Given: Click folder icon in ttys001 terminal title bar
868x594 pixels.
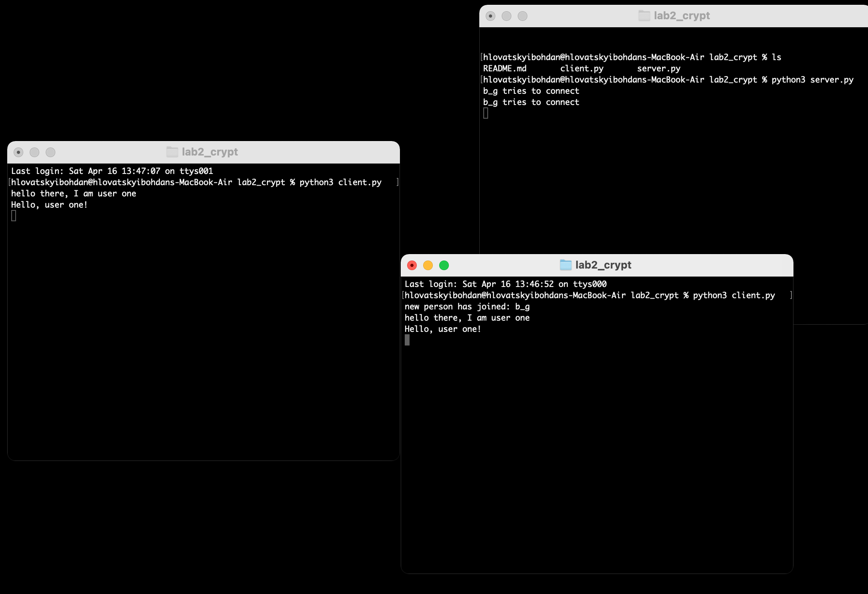Looking at the screenshot, I should [172, 152].
